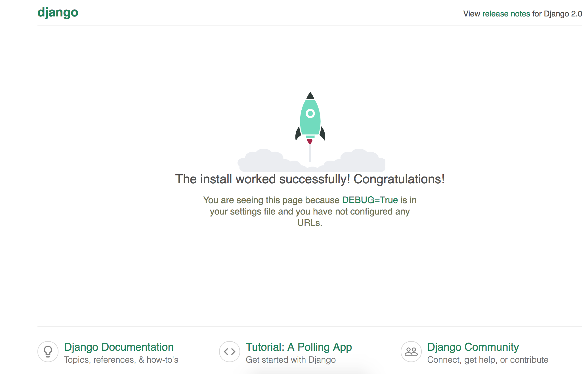Open the Django Community heading link
The height and width of the screenshot is (374, 588).
pyautogui.click(x=473, y=347)
